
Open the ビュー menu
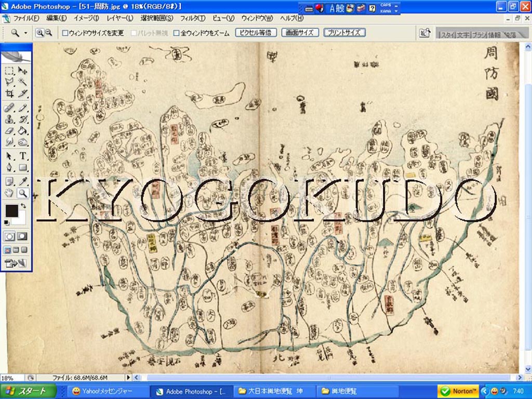coord(223,18)
